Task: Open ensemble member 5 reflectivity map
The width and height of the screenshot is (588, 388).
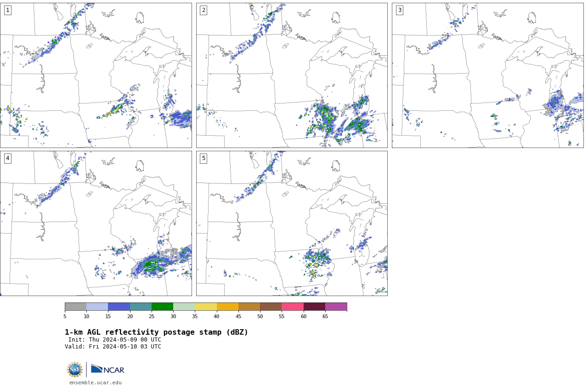Action: [x=292, y=223]
